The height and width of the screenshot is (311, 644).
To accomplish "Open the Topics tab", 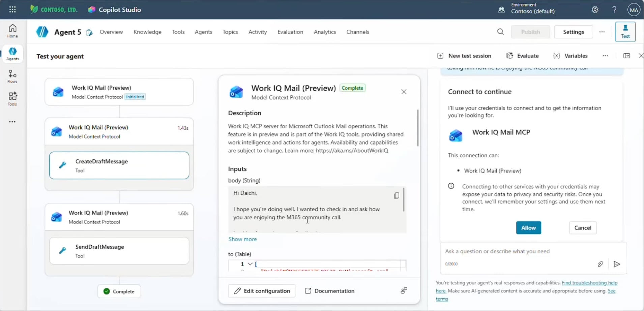I will pos(230,32).
